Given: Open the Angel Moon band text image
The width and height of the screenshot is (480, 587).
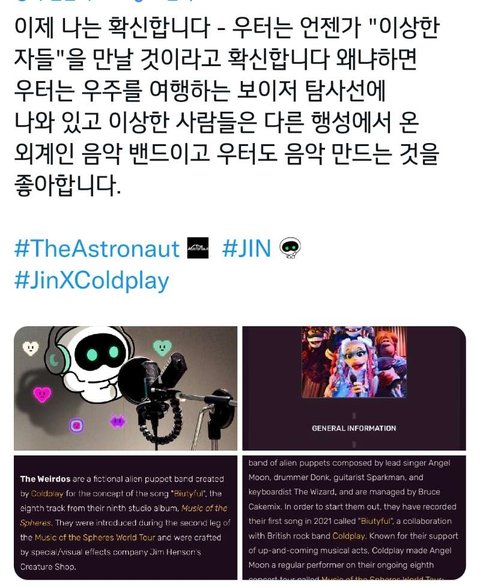Looking at the screenshot, I should (x=354, y=517).
